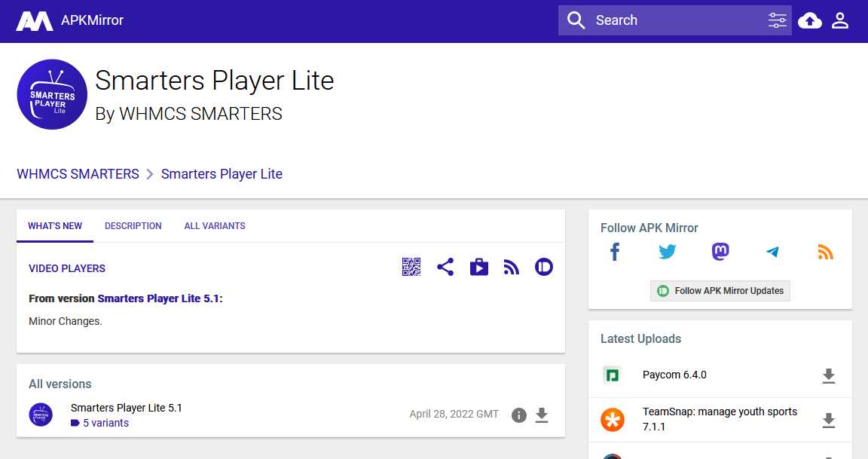The image size is (868, 459).
Task: Follow APK Mirror on Telegram
Action: click(773, 252)
